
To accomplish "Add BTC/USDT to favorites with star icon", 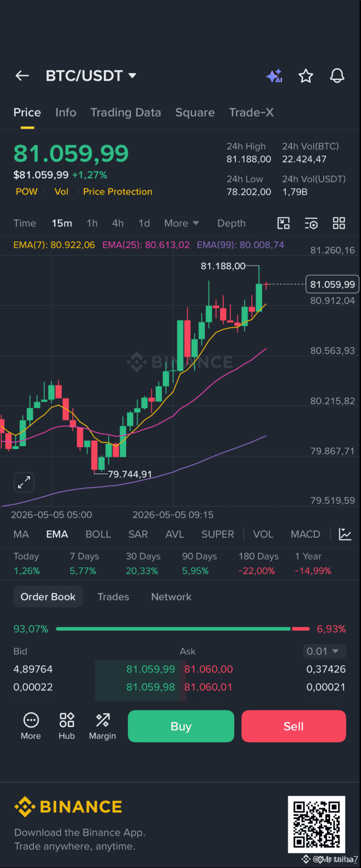I will [306, 76].
